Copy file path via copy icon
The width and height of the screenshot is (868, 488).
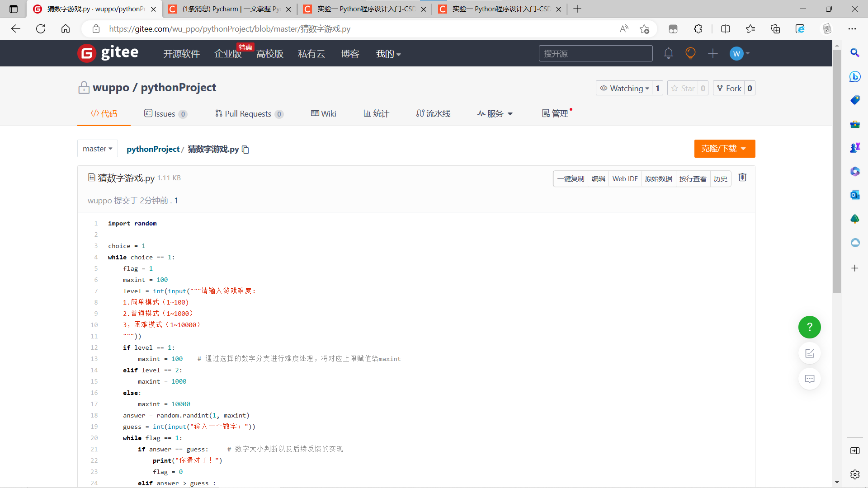click(245, 150)
